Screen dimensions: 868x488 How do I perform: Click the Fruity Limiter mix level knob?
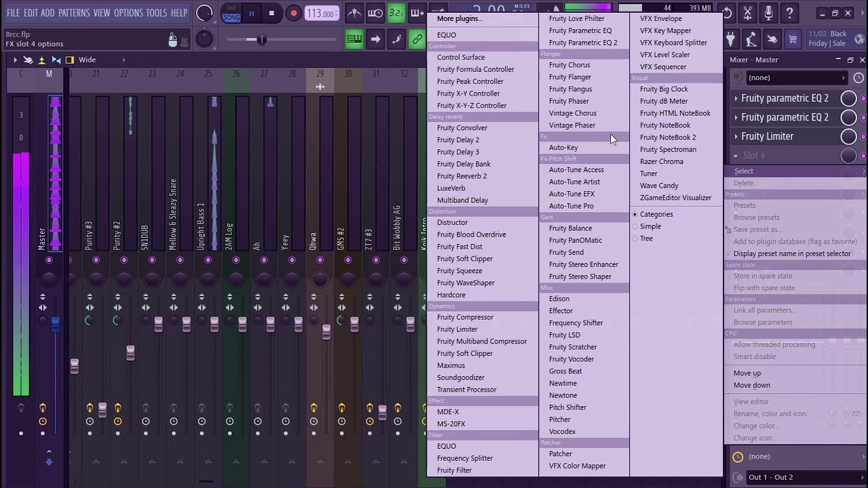[x=848, y=136]
